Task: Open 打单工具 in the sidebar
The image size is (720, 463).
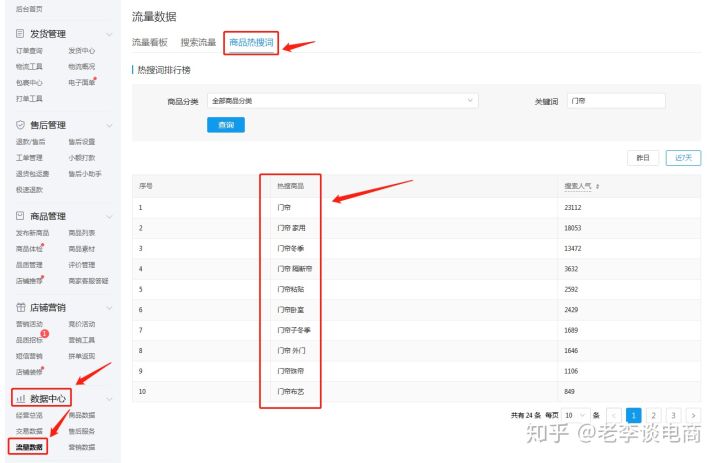Action: (29, 99)
